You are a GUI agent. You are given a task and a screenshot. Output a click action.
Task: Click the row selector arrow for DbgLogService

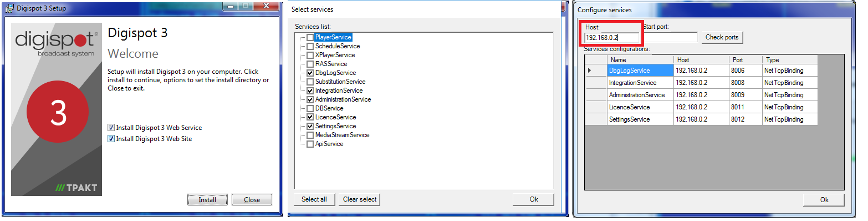pyautogui.click(x=596, y=71)
